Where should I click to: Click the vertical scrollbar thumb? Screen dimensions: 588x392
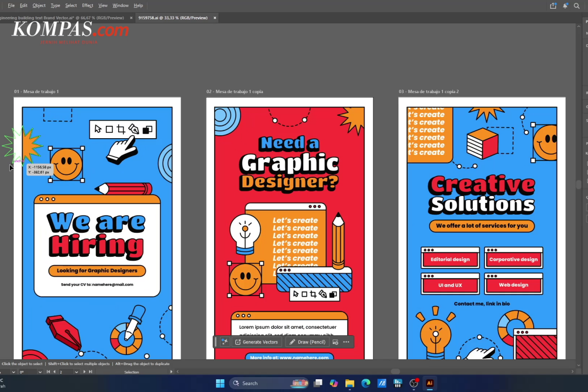(579, 185)
